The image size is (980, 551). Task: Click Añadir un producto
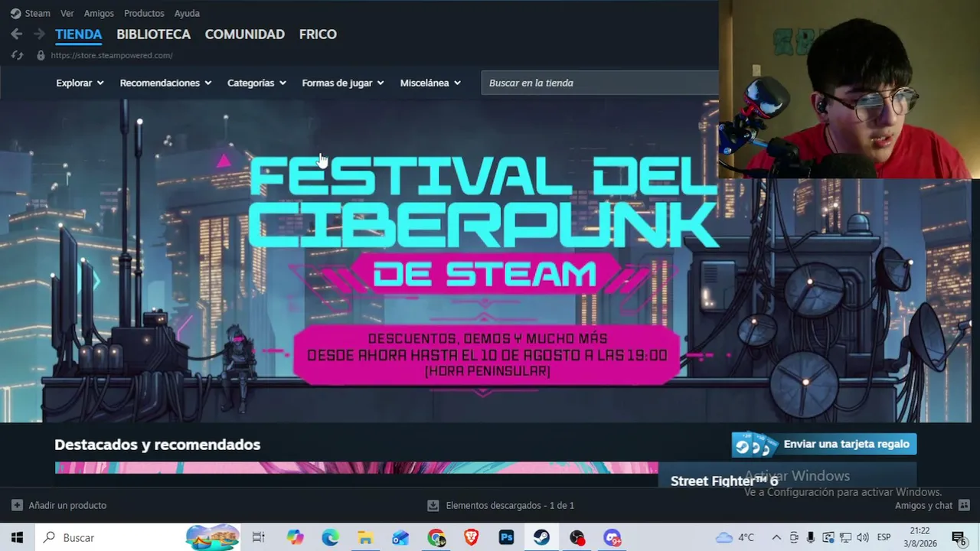pos(67,505)
